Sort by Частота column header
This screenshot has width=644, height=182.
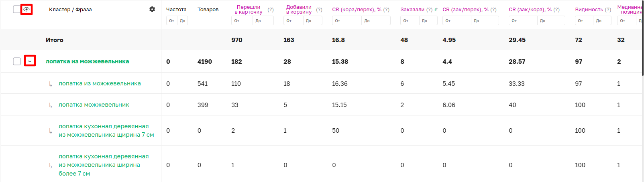176,9
